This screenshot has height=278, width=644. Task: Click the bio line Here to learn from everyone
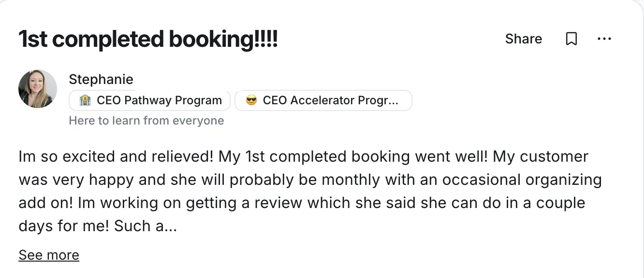click(x=146, y=121)
